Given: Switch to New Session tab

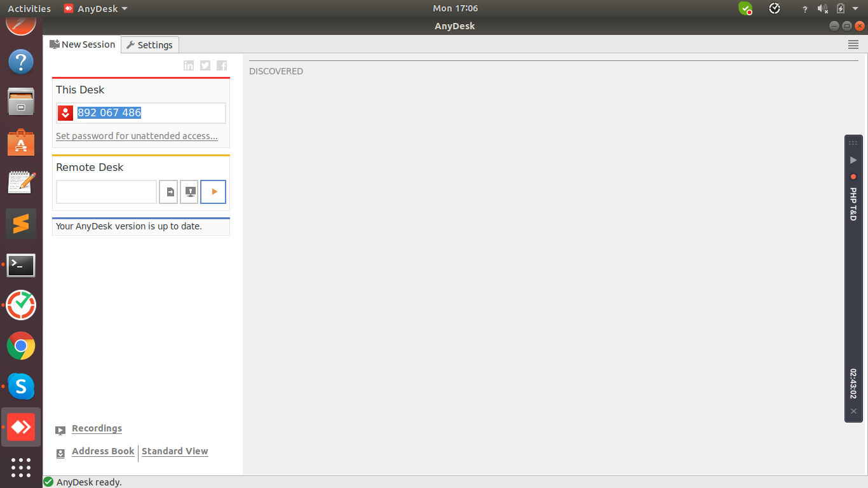Looking at the screenshot, I should tap(83, 44).
